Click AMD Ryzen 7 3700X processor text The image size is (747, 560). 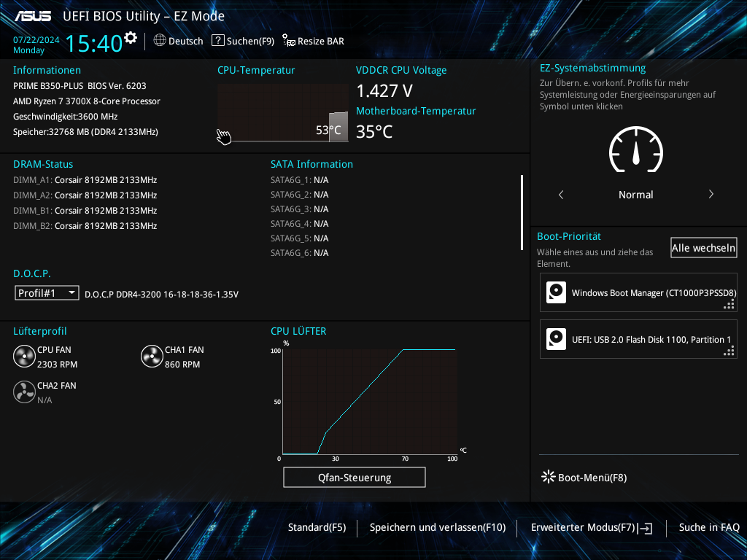[x=87, y=101]
